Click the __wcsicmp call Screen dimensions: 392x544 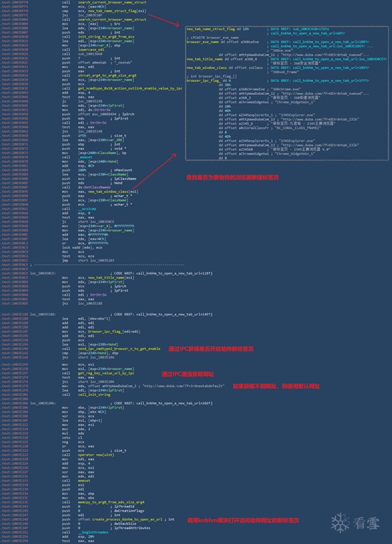[87, 209]
